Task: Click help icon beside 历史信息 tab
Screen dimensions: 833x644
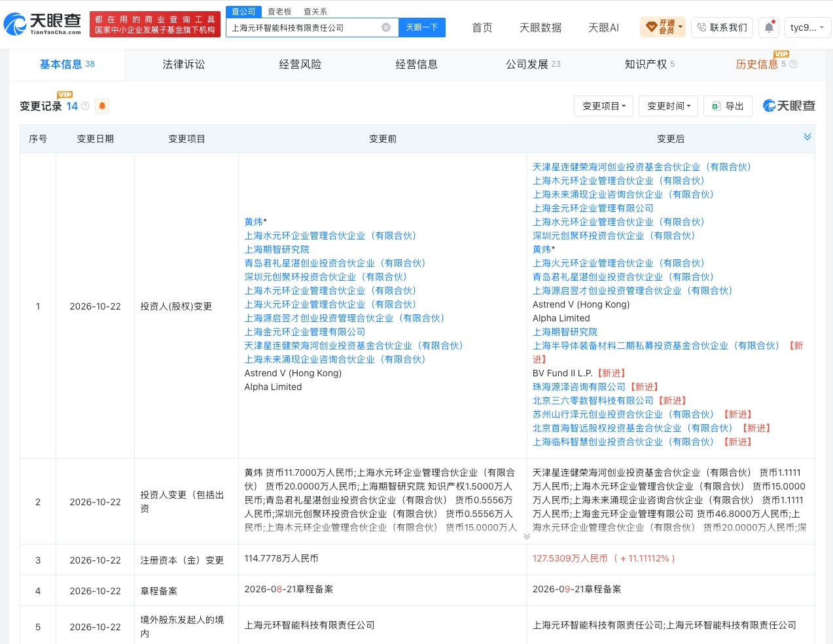Action: point(794,64)
